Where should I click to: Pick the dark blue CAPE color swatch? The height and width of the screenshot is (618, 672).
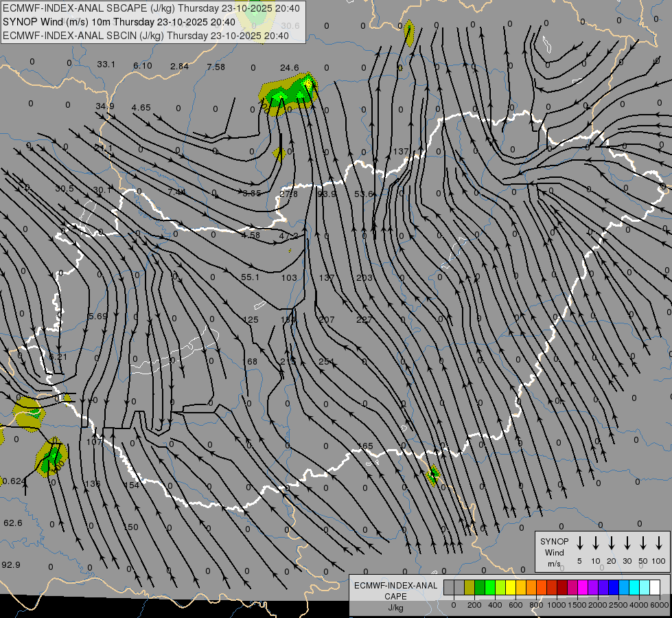614,587
